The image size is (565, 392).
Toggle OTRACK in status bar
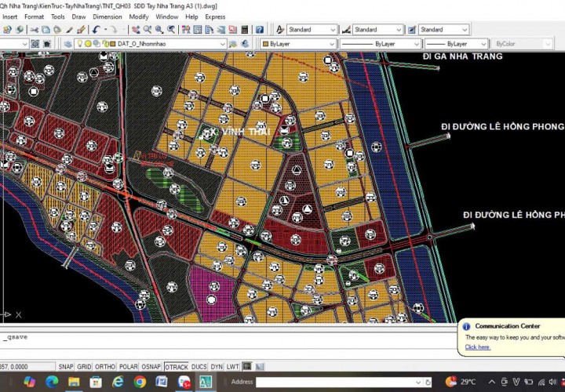[x=177, y=366]
